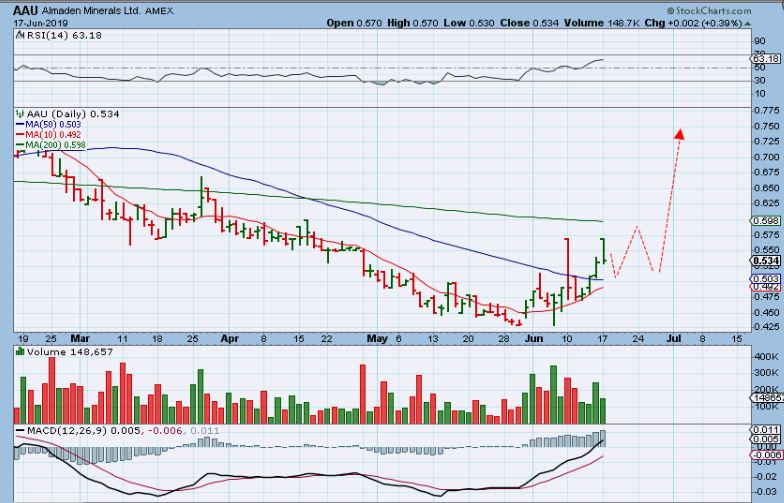Click the 0.011 MACD histogram tag
This screenshot has height=503, width=784.
coord(766,430)
